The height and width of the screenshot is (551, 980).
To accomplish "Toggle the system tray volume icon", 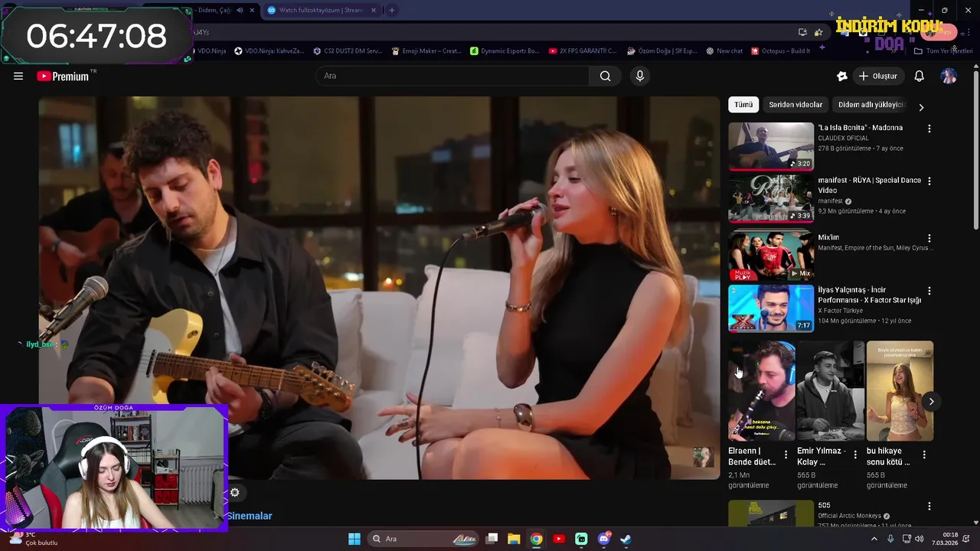I will (919, 539).
